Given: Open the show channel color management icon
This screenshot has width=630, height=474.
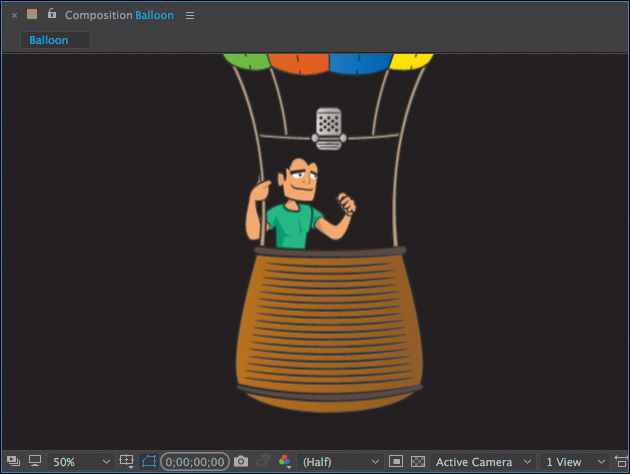Looking at the screenshot, I should pyautogui.click(x=285, y=462).
